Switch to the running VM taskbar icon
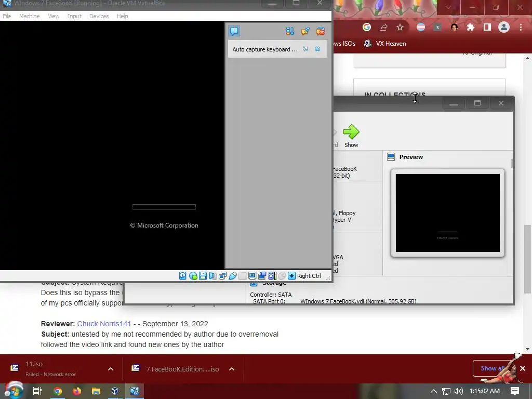 coord(135,391)
